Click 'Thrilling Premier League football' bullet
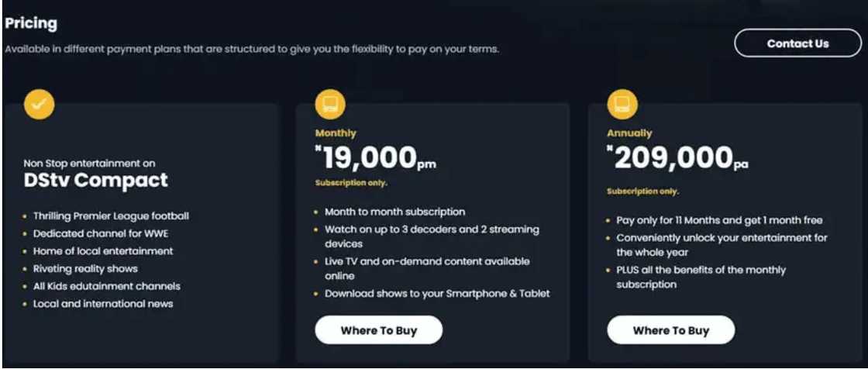This screenshot has width=868, height=369. [111, 216]
